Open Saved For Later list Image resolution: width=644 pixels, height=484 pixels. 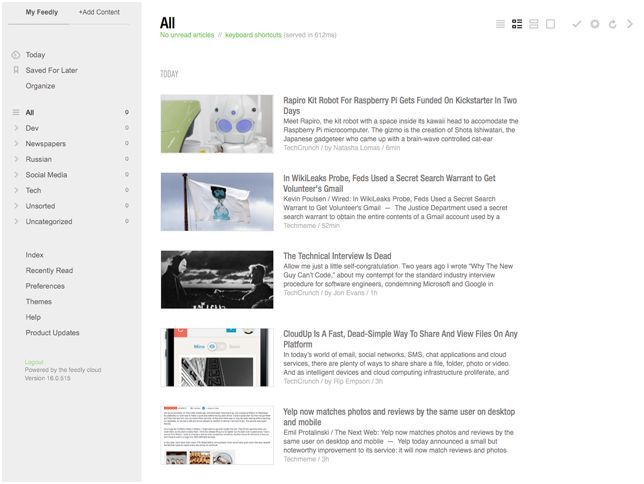pyautogui.click(x=51, y=70)
